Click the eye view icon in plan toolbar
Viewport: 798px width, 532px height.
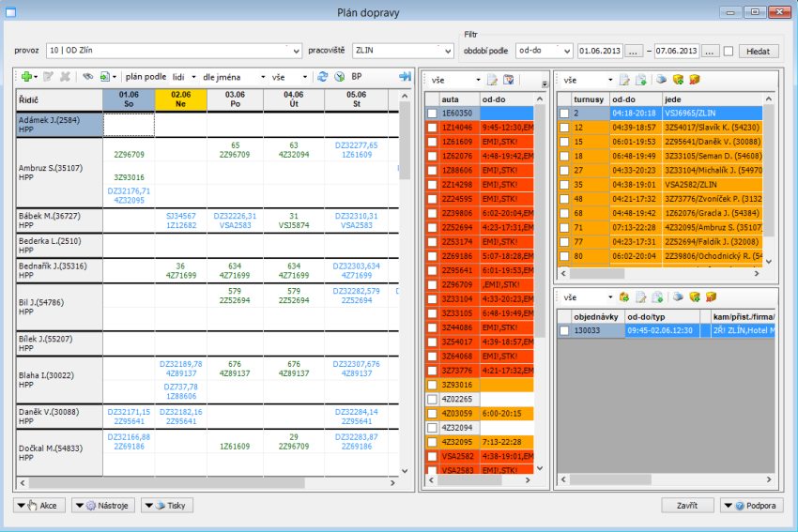87,77
